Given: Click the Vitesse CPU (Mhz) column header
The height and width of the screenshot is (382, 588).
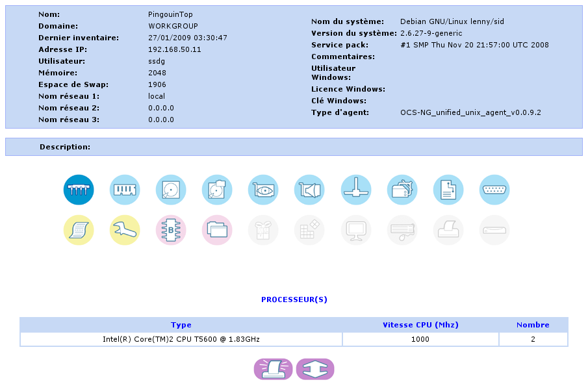Looking at the screenshot, I should (x=420, y=325).
